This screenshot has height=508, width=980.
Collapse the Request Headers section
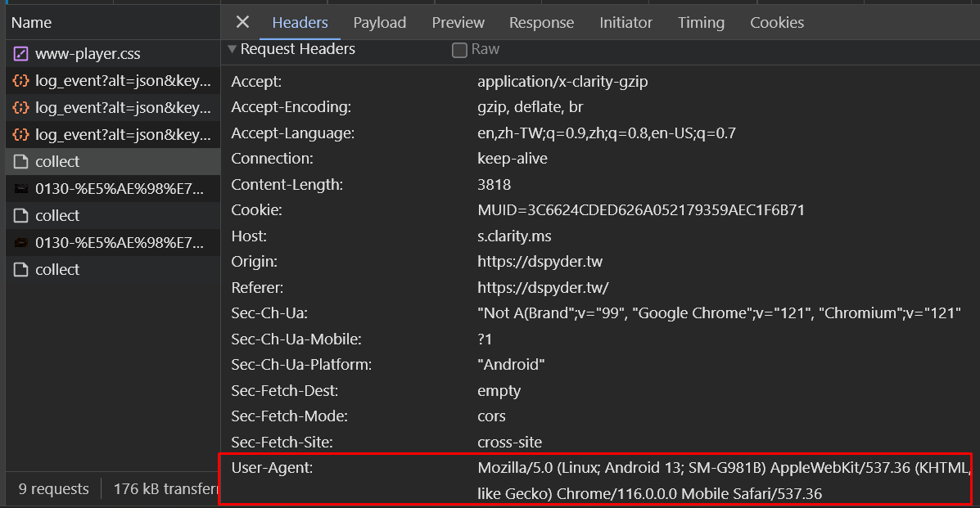233,49
